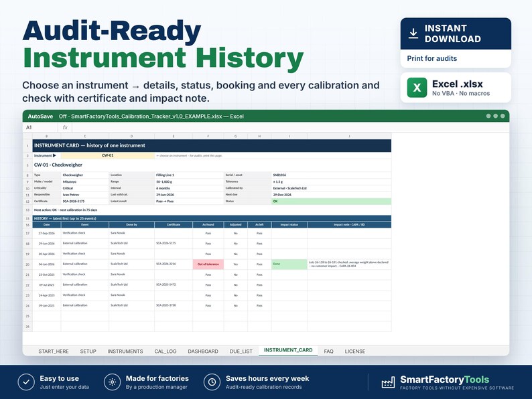532x399 pixels.
Task: Open the START_HERE sheet tab
Action: [x=54, y=351]
